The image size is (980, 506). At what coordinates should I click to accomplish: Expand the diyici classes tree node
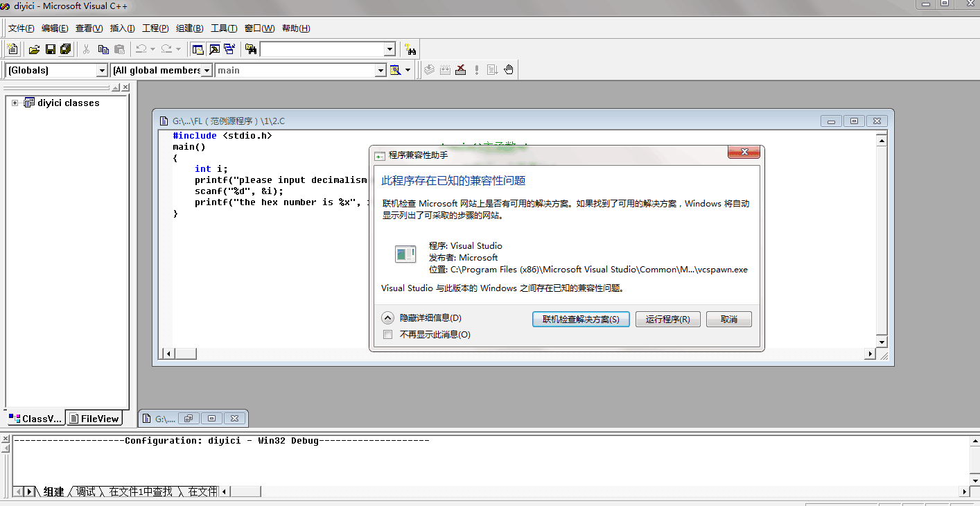tap(15, 103)
